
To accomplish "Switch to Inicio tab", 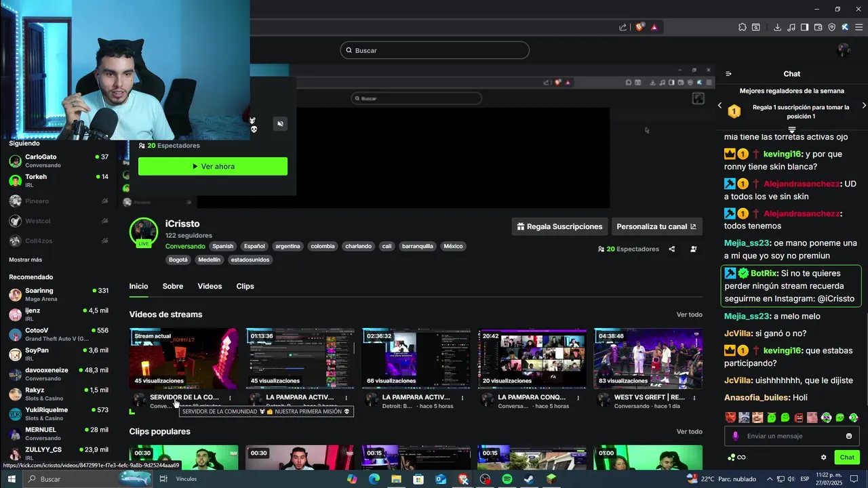I will coord(138,286).
